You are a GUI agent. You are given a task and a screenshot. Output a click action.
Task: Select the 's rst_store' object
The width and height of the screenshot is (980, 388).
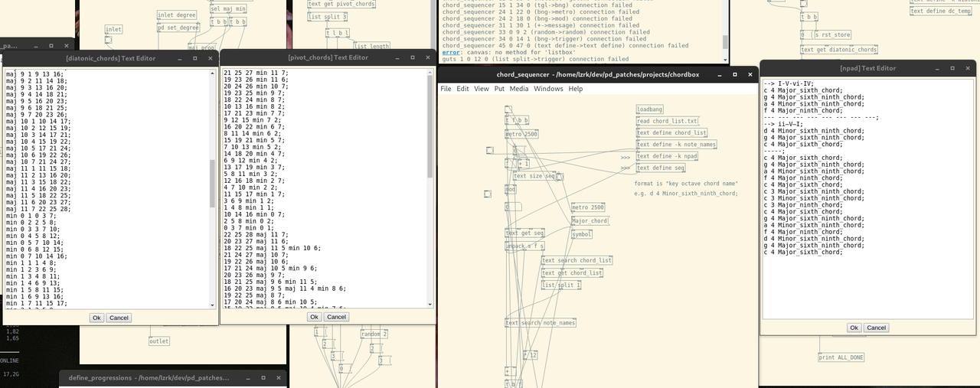click(x=832, y=34)
